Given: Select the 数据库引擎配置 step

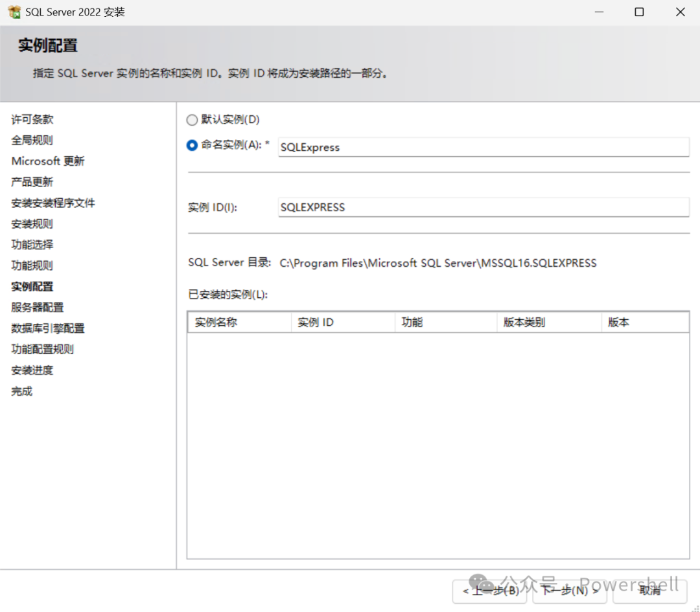Looking at the screenshot, I should pos(48,328).
